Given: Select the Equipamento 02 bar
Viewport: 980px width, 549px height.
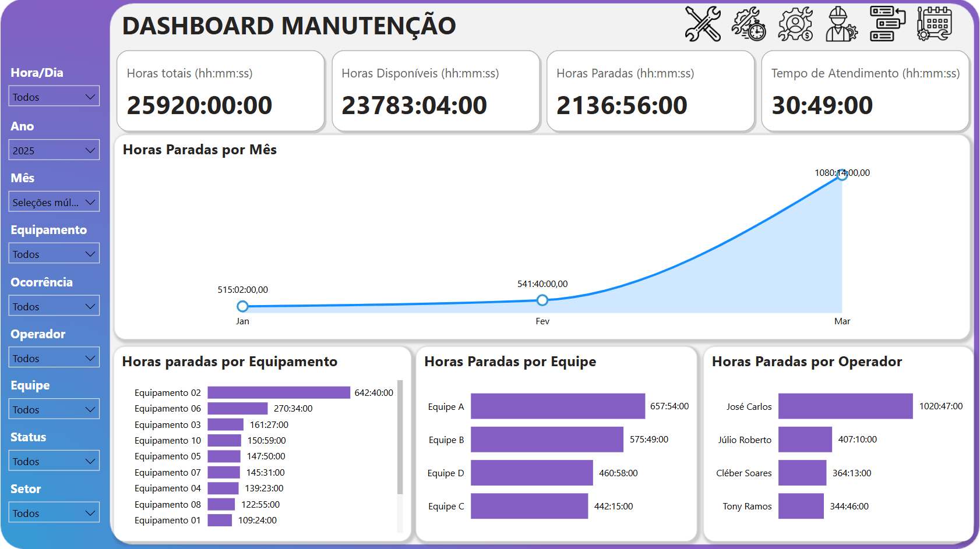Looking at the screenshot, I should click(x=279, y=393).
